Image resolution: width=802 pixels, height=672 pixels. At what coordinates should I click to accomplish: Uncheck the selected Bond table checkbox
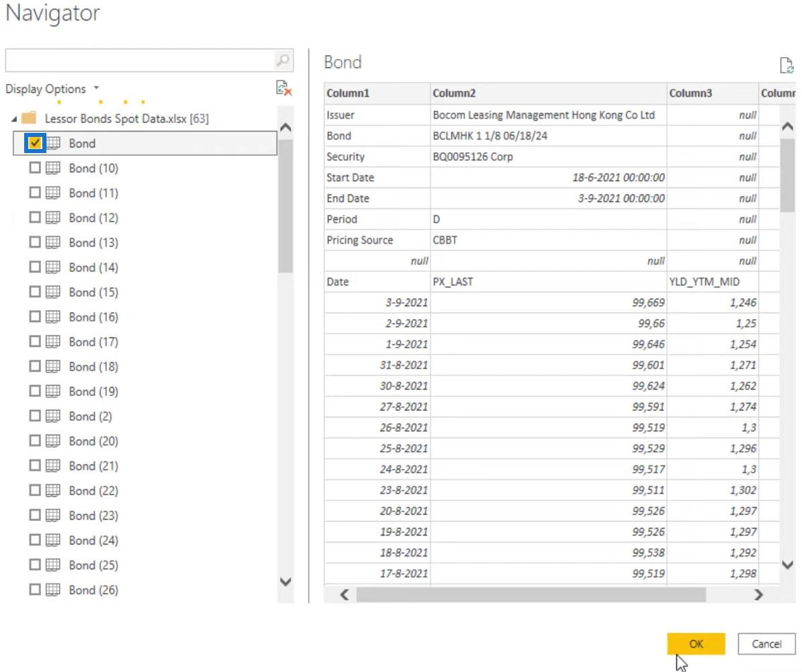tap(35, 143)
